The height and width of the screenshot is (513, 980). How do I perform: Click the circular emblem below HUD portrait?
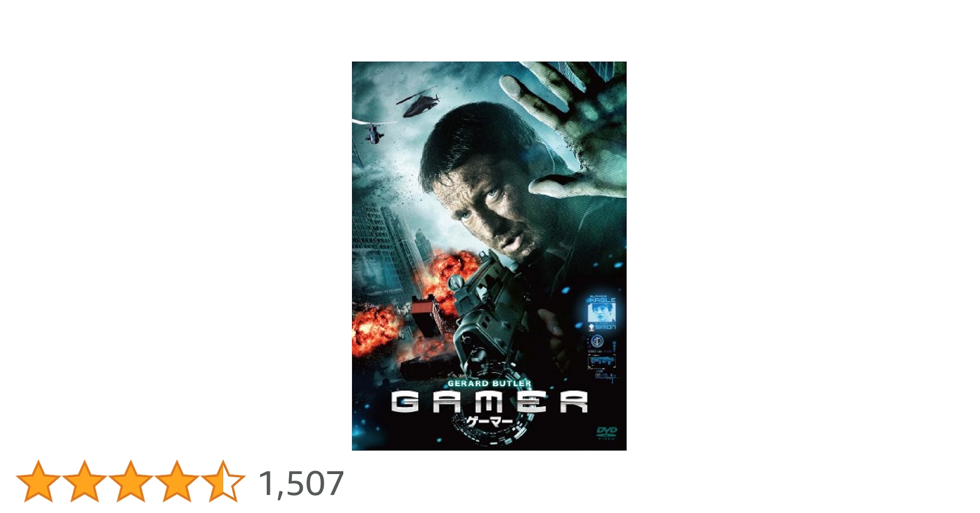point(597,341)
